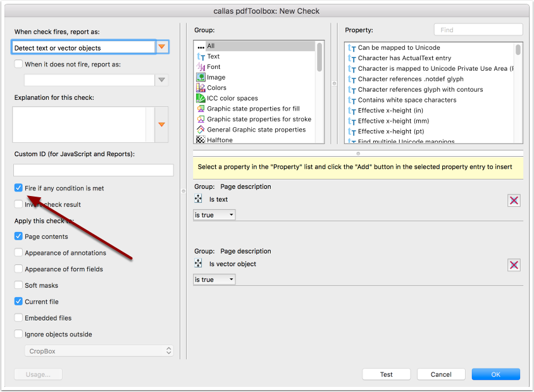The image size is (534, 392).
Task: Select Graphic state properties for fill icon
Action: [201, 109]
